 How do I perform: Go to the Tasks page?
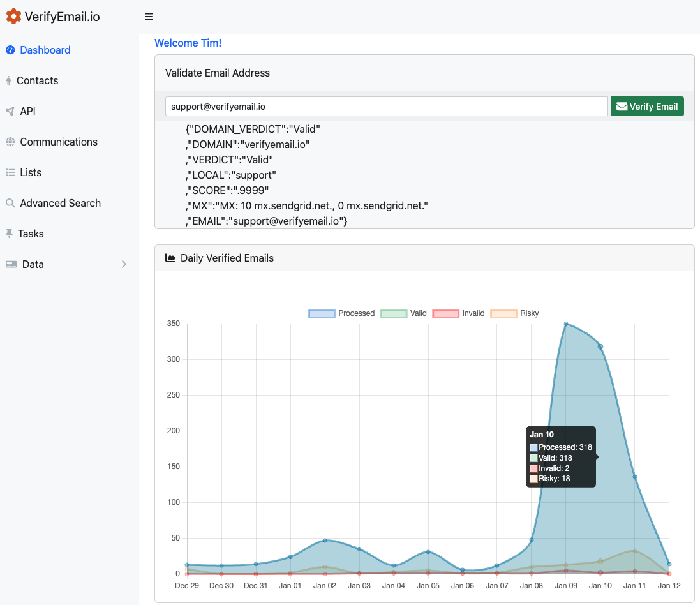31,234
